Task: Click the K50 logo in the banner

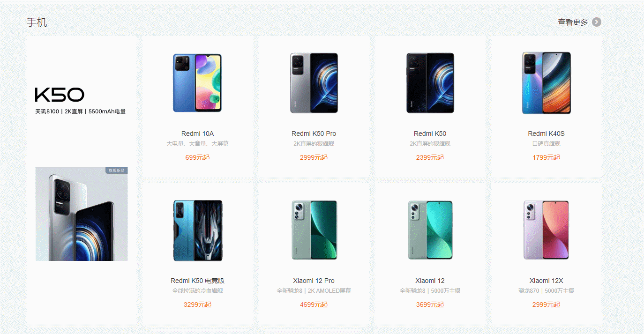Action: point(60,95)
